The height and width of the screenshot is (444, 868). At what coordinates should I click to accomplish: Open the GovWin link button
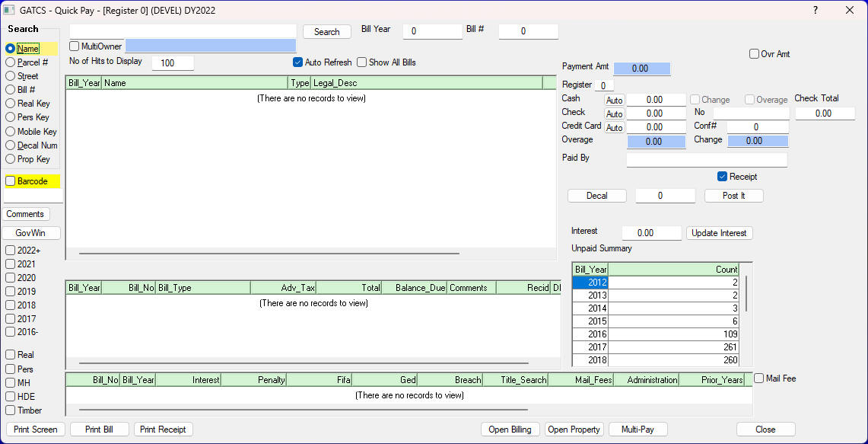[x=31, y=233]
